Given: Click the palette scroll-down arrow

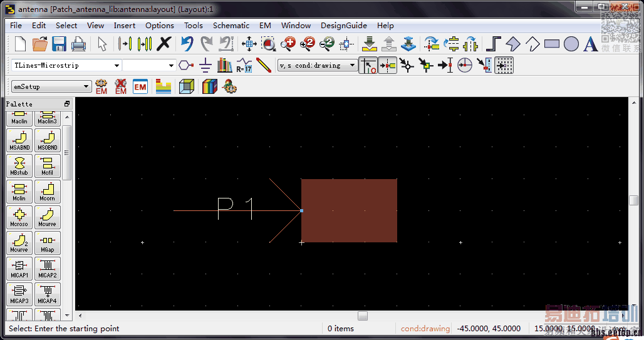Looking at the screenshot, I should (x=68, y=316).
